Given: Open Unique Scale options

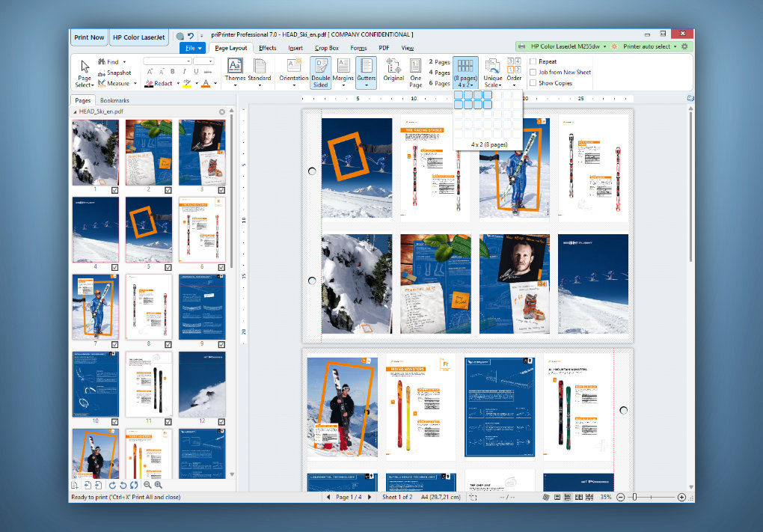Looking at the screenshot, I should point(493,73).
